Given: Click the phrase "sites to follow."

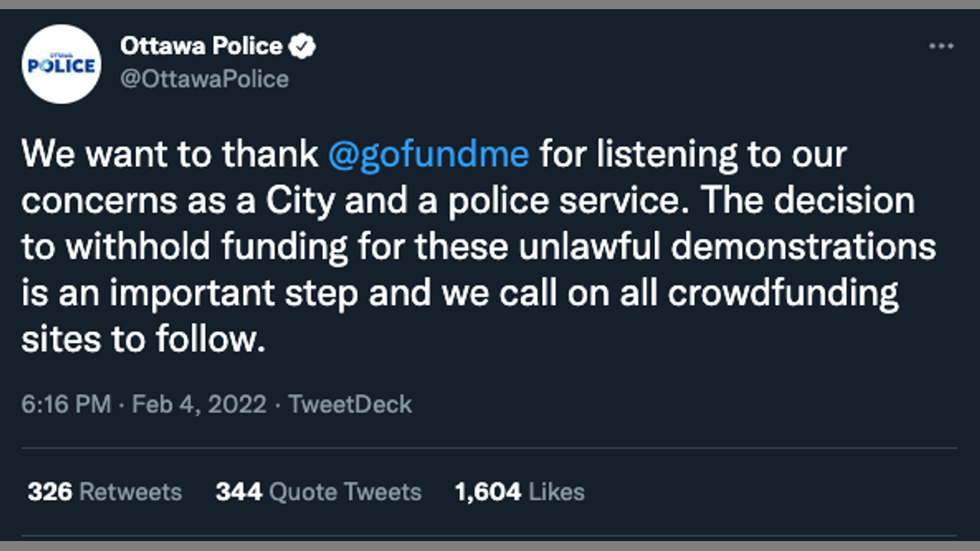Looking at the screenshot, I should [143, 340].
